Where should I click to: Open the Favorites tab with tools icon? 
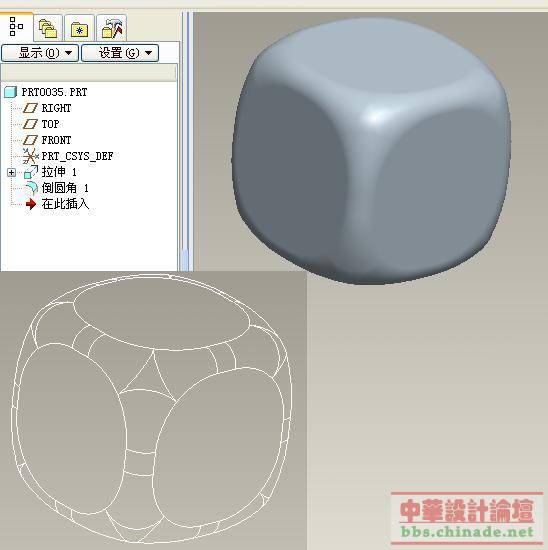pos(112,28)
